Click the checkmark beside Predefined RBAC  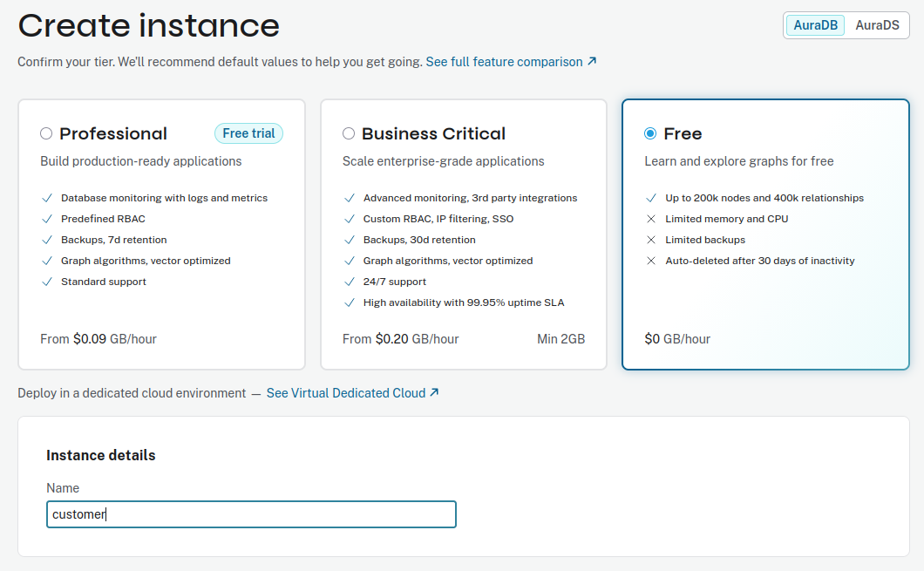46,219
